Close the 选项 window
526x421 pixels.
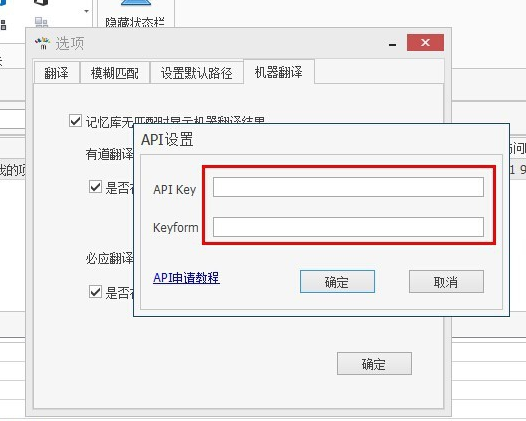[425, 43]
